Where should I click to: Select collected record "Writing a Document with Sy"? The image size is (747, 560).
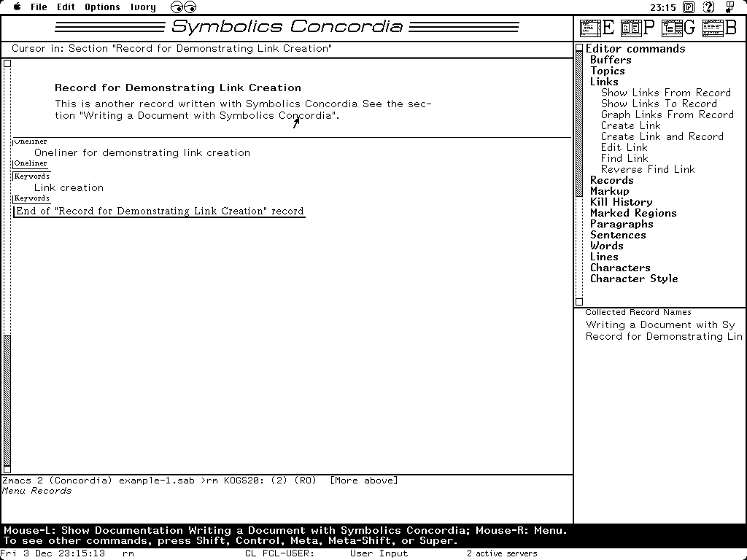coord(660,325)
